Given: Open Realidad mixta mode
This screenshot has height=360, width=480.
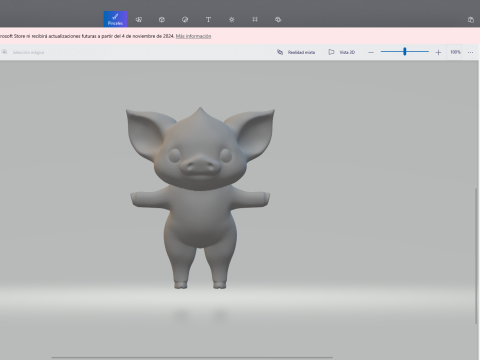Looking at the screenshot, I should click(x=296, y=52).
